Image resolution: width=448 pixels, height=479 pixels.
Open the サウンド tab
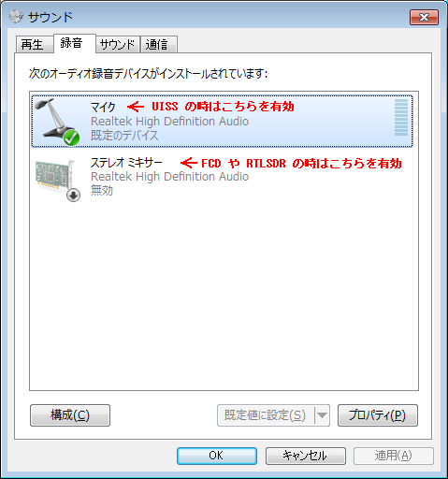pyautogui.click(x=118, y=44)
